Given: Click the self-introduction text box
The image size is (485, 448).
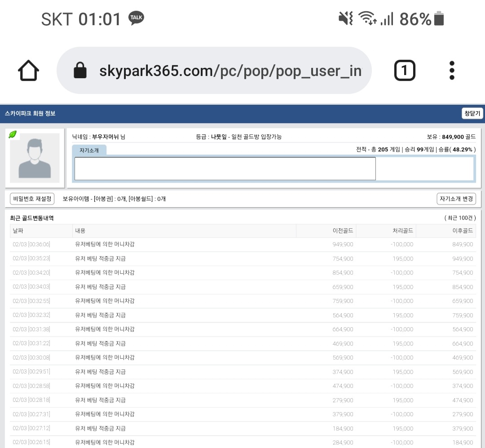Looking at the screenshot, I should point(225,169).
